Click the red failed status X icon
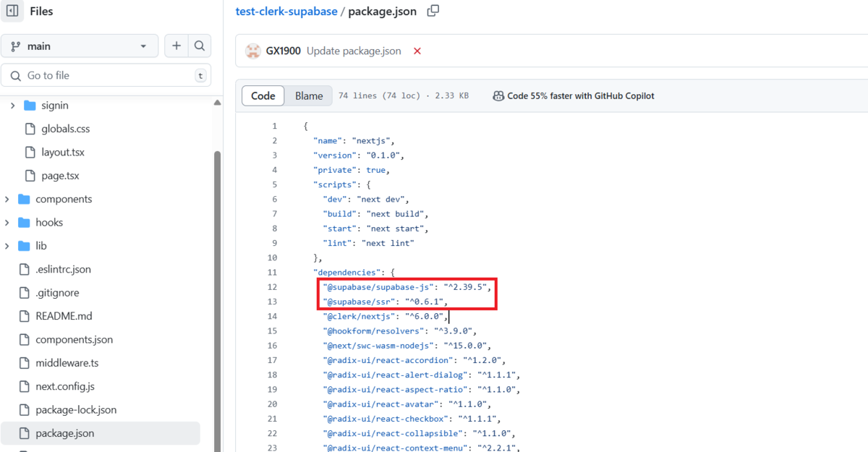Screen dimensions: 868x452 (417, 51)
